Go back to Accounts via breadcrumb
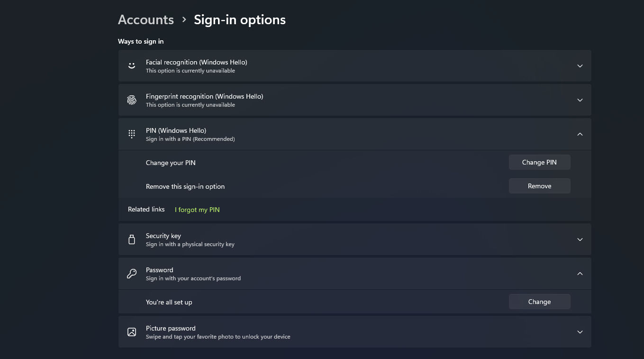This screenshot has width=644, height=359. click(x=146, y=20)
